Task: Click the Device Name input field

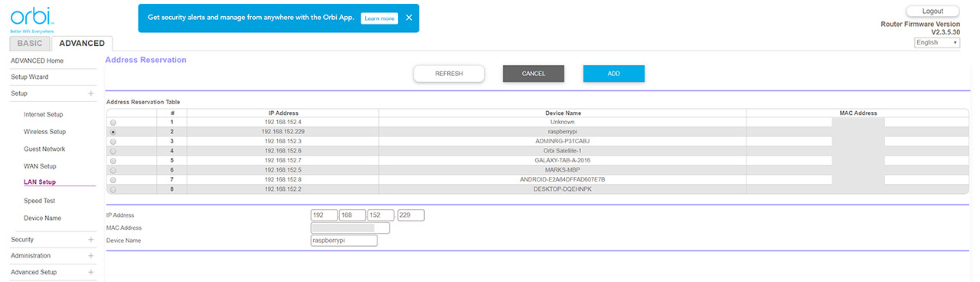Action: coord(345,241)
